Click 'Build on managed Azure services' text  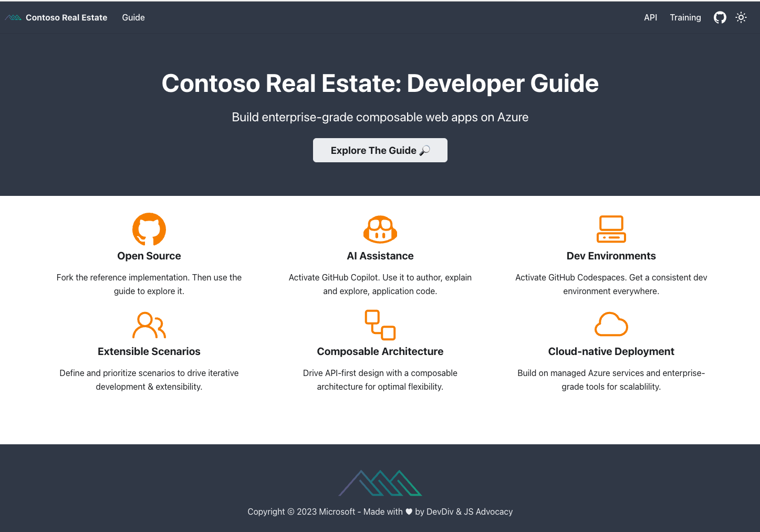pos(611,380)
